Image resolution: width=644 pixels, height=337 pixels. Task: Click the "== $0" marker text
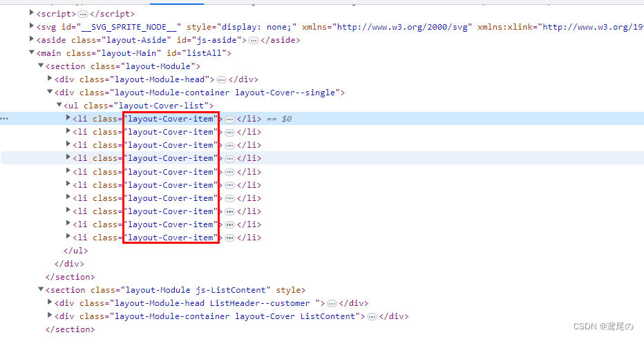coord(279,119)
